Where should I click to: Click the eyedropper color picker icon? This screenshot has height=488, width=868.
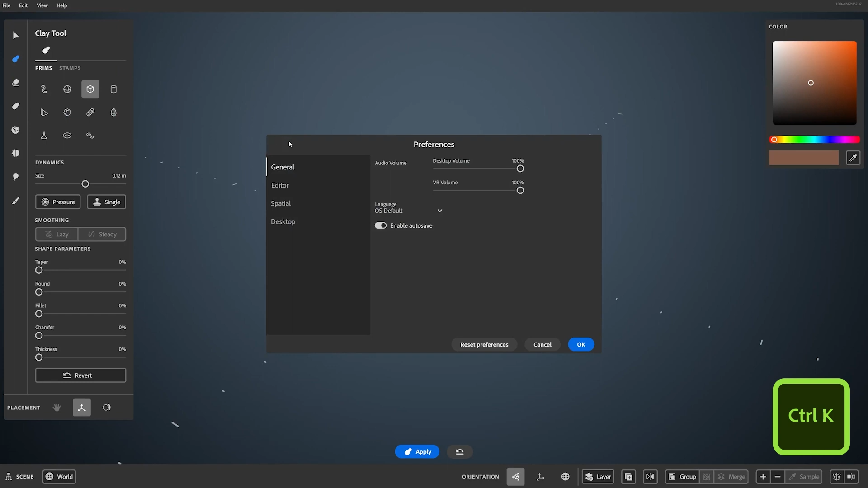[853, 158]
